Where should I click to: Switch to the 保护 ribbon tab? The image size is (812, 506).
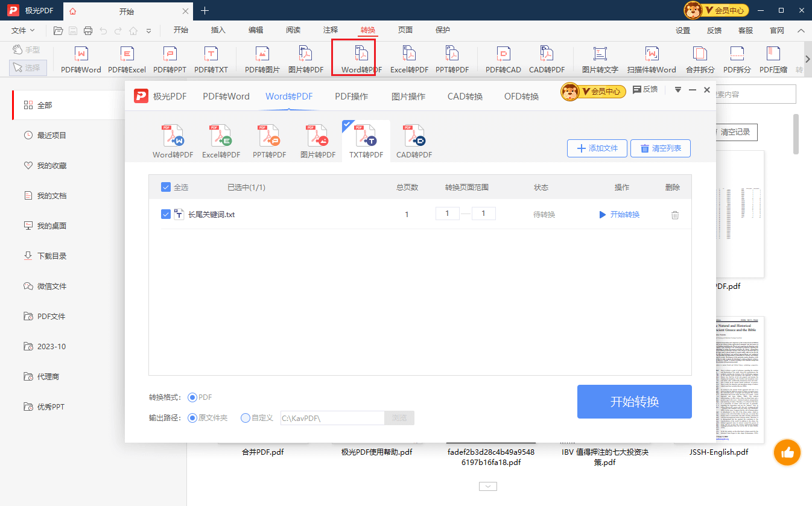tap(442, 30)
